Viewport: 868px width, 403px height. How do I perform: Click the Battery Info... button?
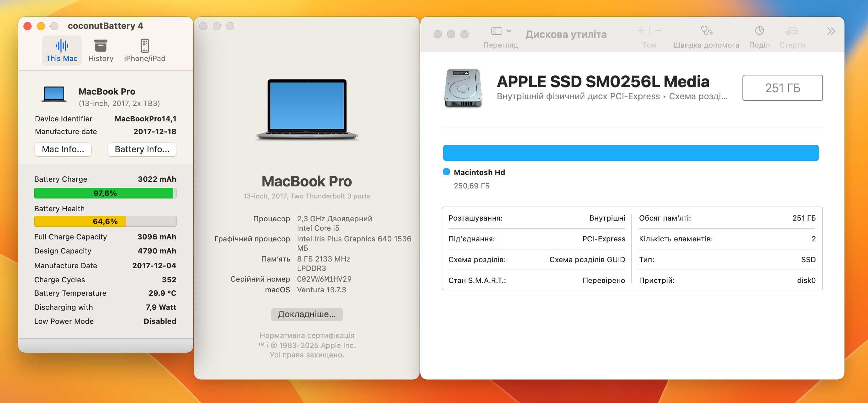click(x=142, y=149)
